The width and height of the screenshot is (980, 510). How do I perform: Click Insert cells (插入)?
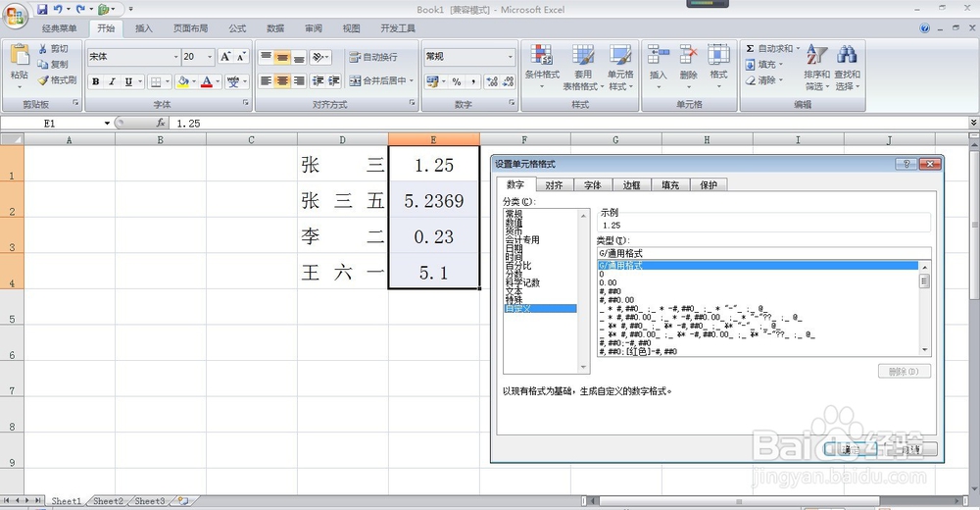pyautogui.click(x=659, y=66)
